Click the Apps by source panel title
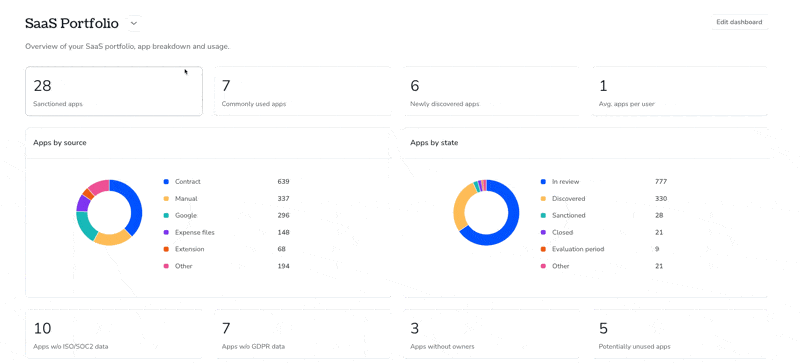Viewport: 800px width, 363px height. pyautogui.click(x=60, y=143)
